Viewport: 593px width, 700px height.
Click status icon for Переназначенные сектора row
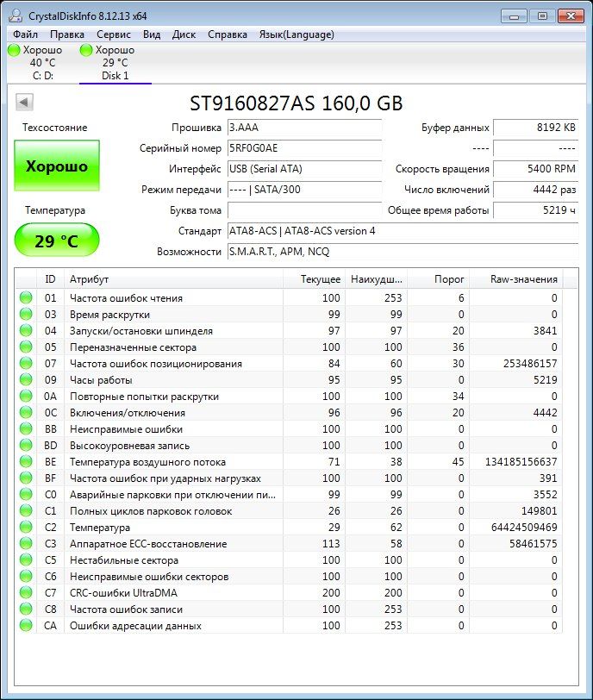[27, 347]
